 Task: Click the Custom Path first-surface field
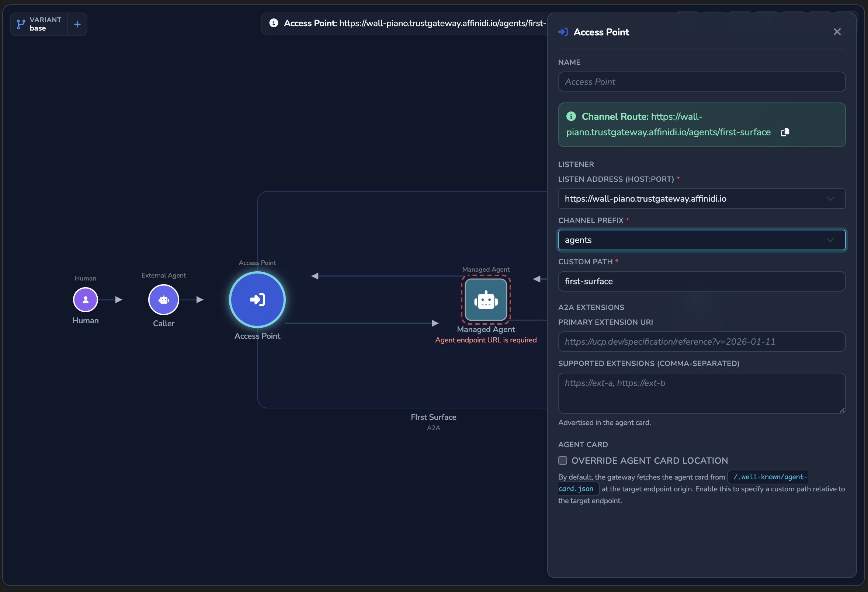(701, 281)
